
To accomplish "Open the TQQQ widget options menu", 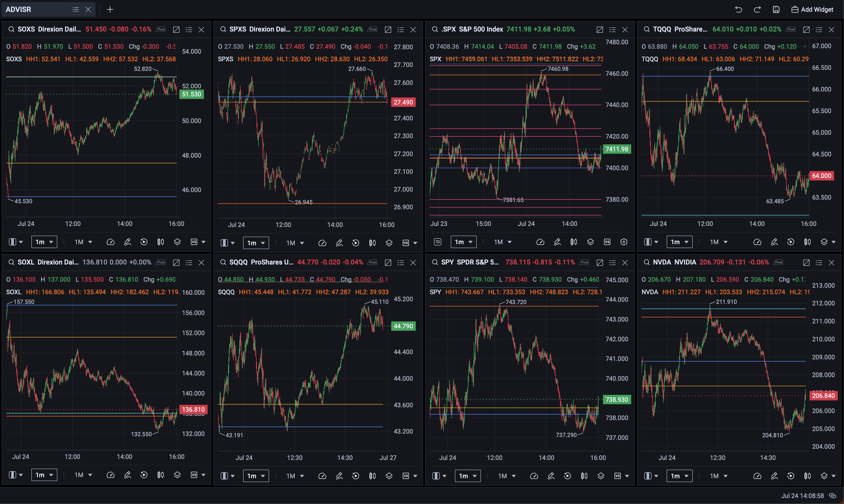I will point(819,29).
